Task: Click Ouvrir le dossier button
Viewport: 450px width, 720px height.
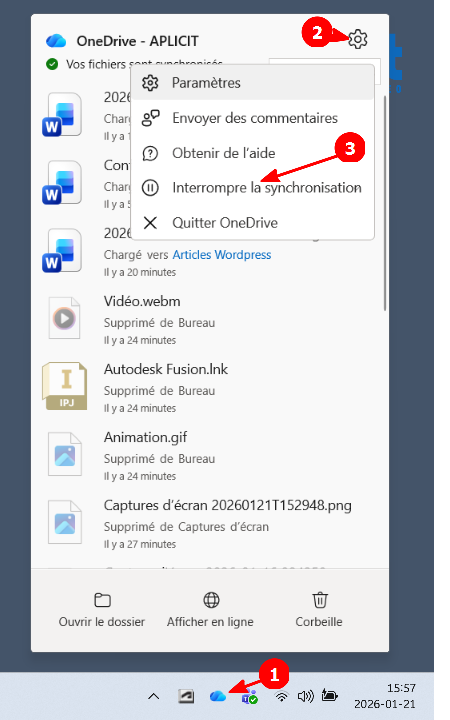Action: tap(102, 610)
